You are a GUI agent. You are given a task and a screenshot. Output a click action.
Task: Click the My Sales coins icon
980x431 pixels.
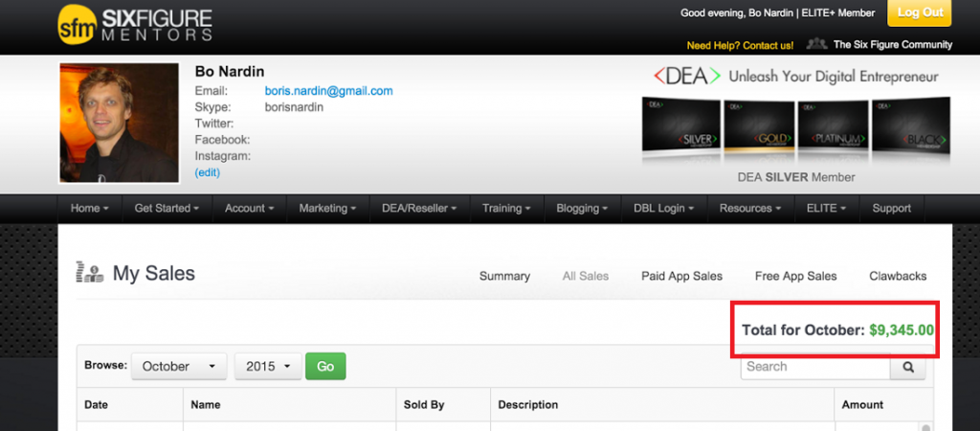click(89, 273)
